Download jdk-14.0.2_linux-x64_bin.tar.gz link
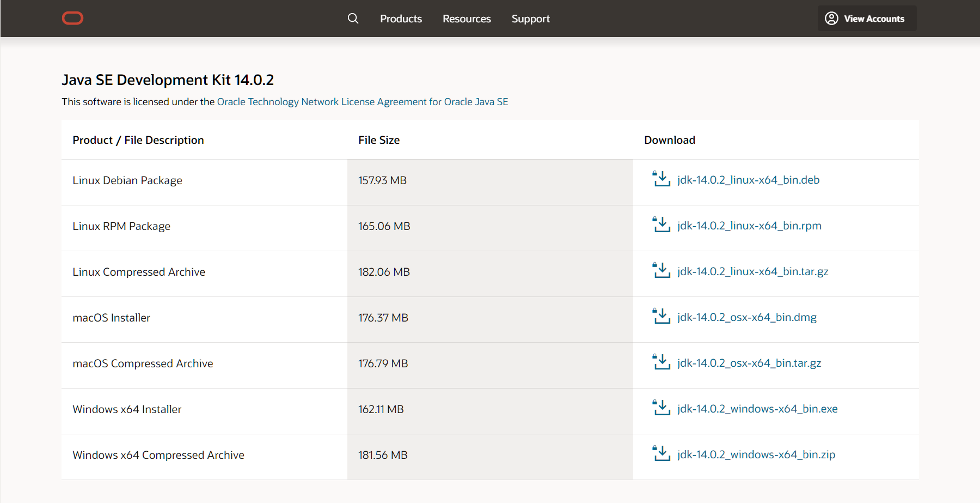This screenshot has height=503, width=980. (753, 271)
